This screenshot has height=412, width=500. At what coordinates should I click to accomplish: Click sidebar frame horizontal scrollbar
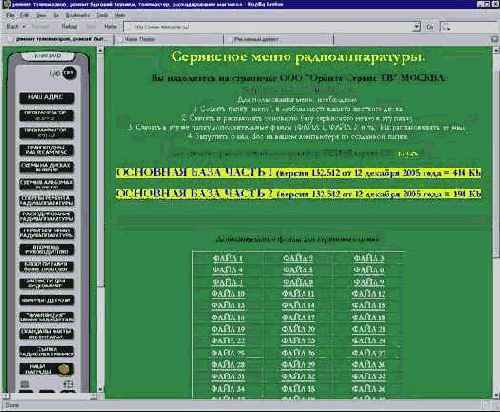tap(49, 397)
